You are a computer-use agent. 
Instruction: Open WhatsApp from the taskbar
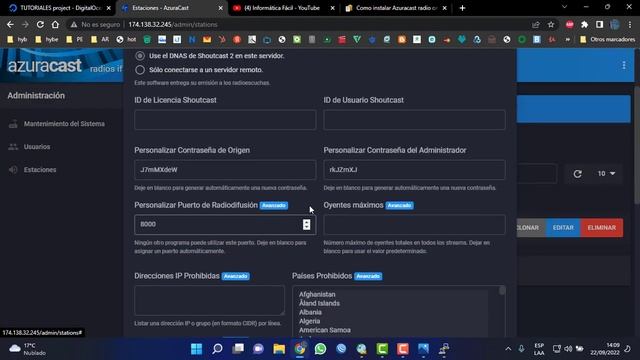[x=320, y=349]
